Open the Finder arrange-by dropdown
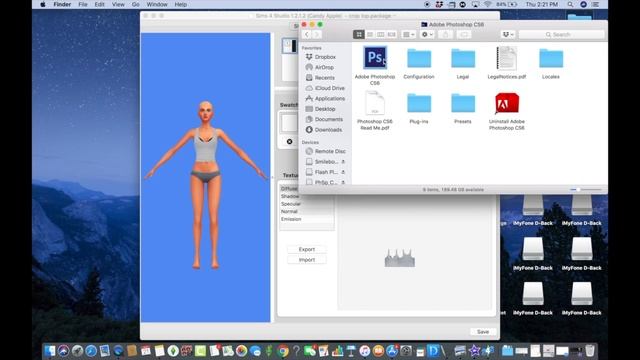640x360 pixels. click(409, 35)
